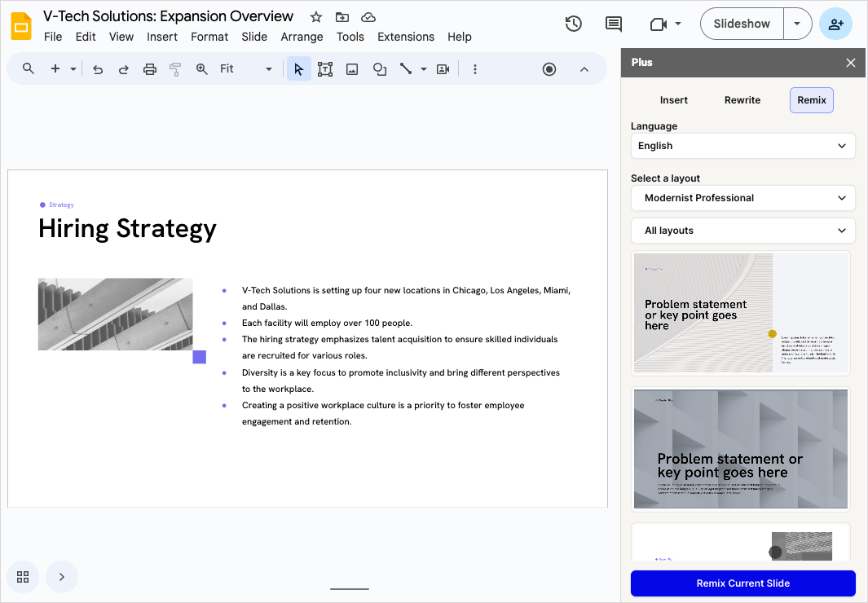Open the View menu
The height and width of the screenshot is (603, 868).
(x=121, y=37)
